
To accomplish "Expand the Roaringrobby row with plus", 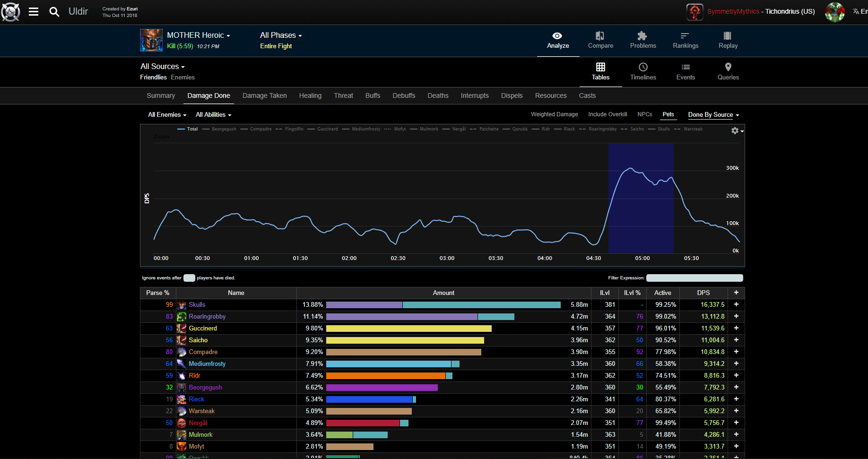I will point(736,317).
